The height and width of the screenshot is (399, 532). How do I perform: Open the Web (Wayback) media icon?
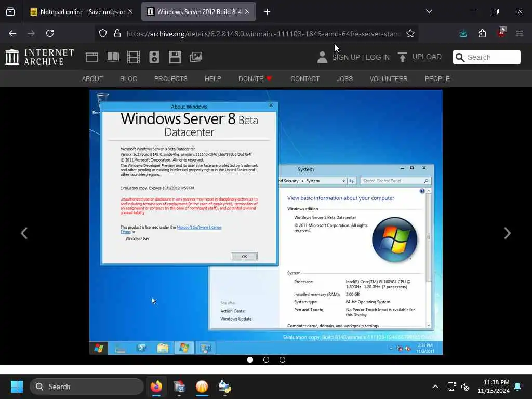tap(92, 57)
